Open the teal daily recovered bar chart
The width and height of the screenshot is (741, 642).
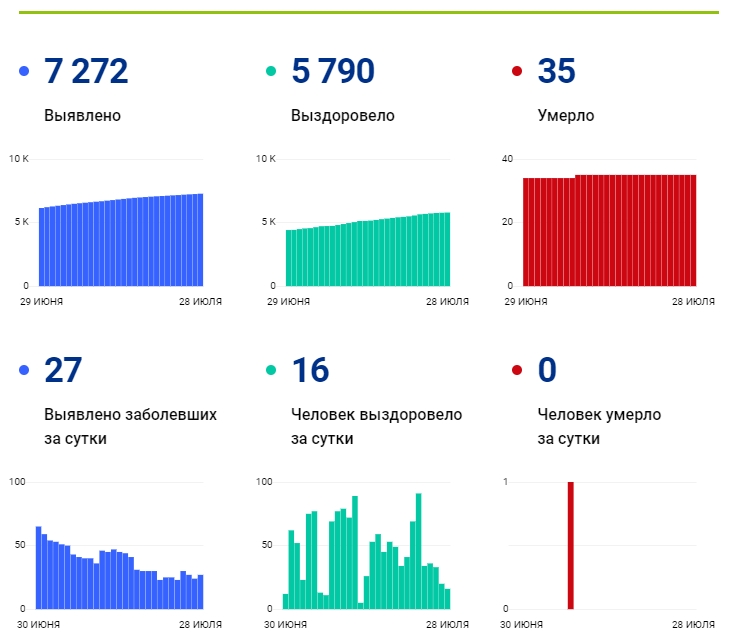[366, 551]
